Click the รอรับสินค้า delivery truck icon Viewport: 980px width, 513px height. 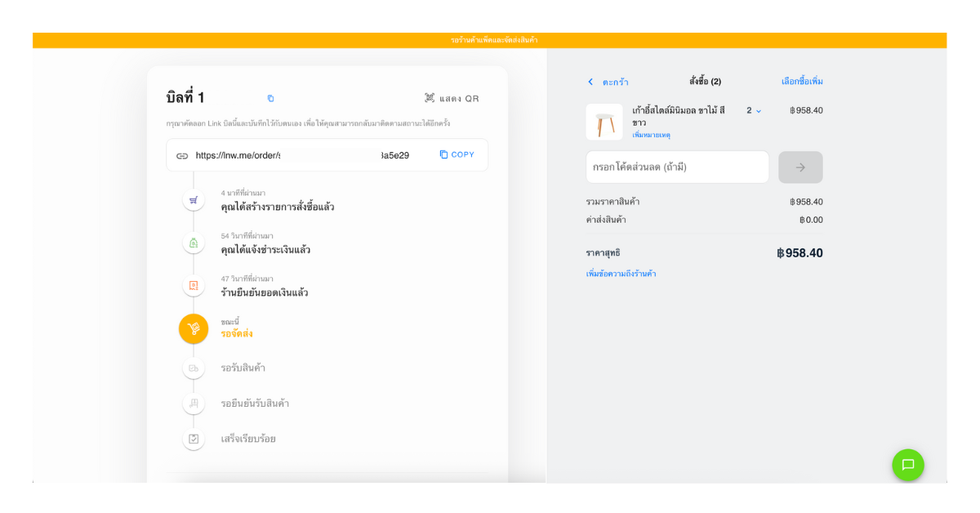[194, 368]
